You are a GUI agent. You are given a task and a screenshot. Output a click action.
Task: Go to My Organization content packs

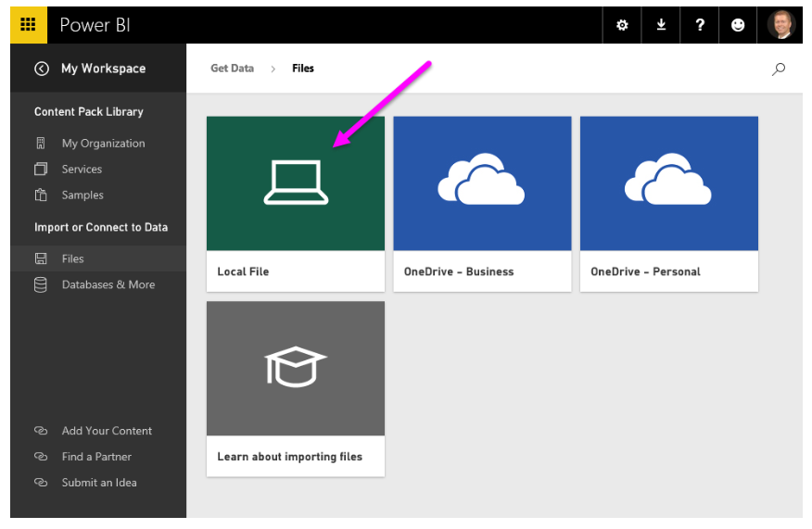pyautogui.click(x=103, y=144)
